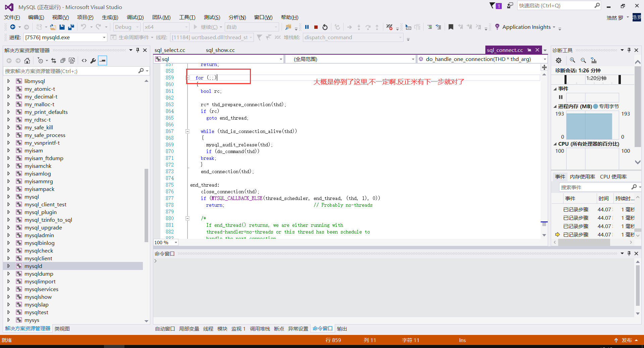Collapse the for loop at line 859
This screenshot has width=644, height=348.
[x=188, y=78]
